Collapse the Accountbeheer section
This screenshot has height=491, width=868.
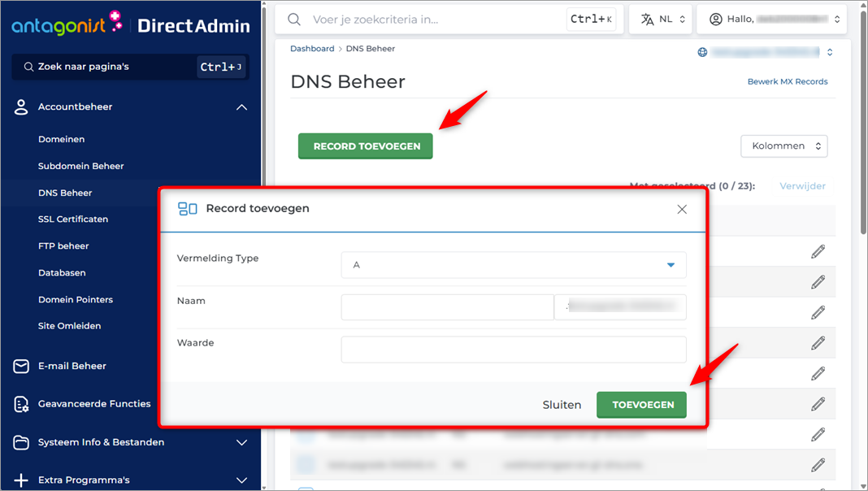(x=242, y=107)
